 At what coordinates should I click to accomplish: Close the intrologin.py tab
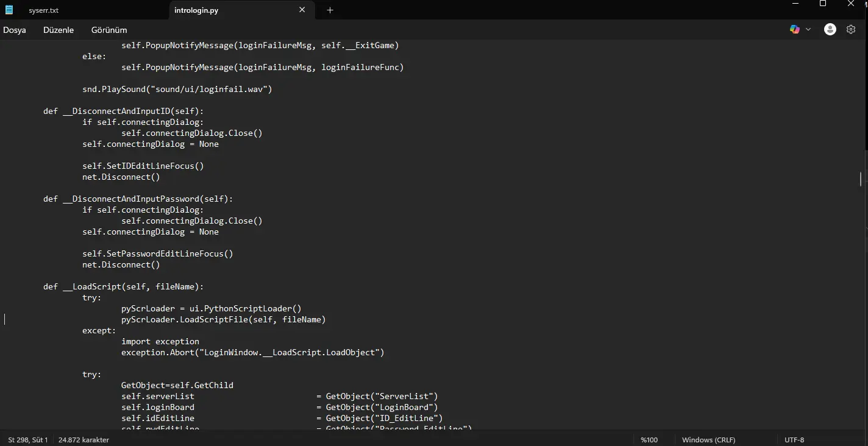(x=302, y=10)
